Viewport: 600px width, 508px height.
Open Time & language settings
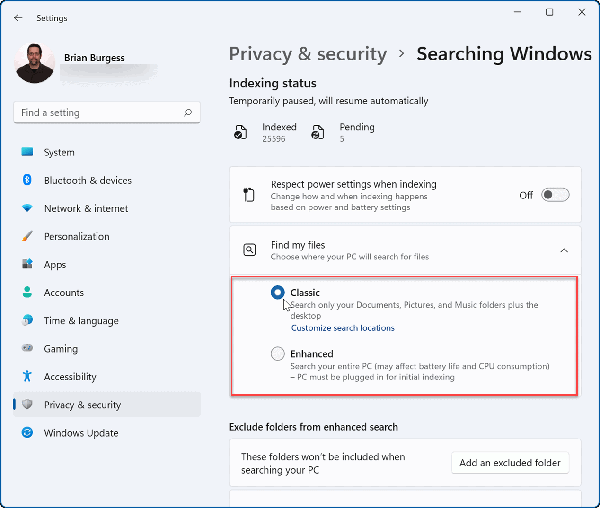[107, 321]
